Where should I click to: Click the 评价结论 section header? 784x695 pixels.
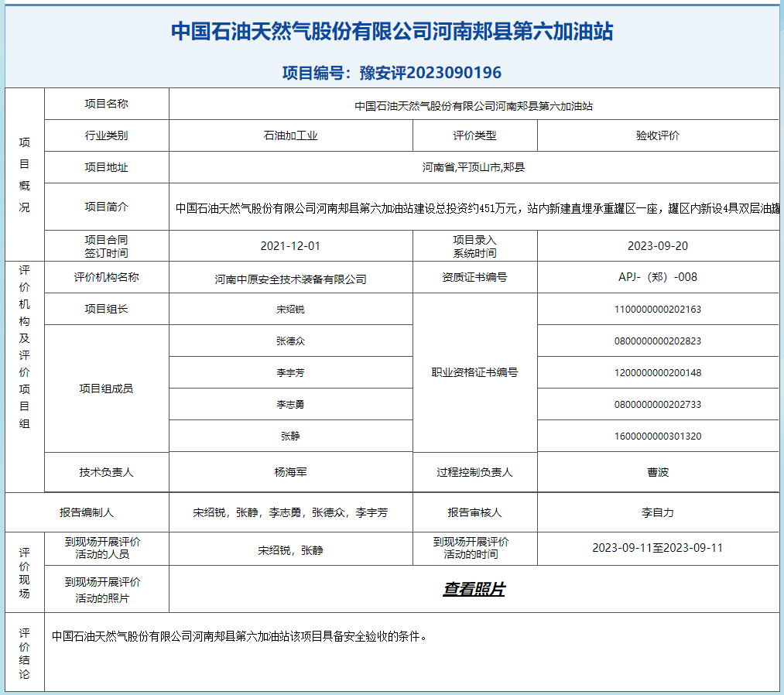pyautogui.click(x=25, y=653)
